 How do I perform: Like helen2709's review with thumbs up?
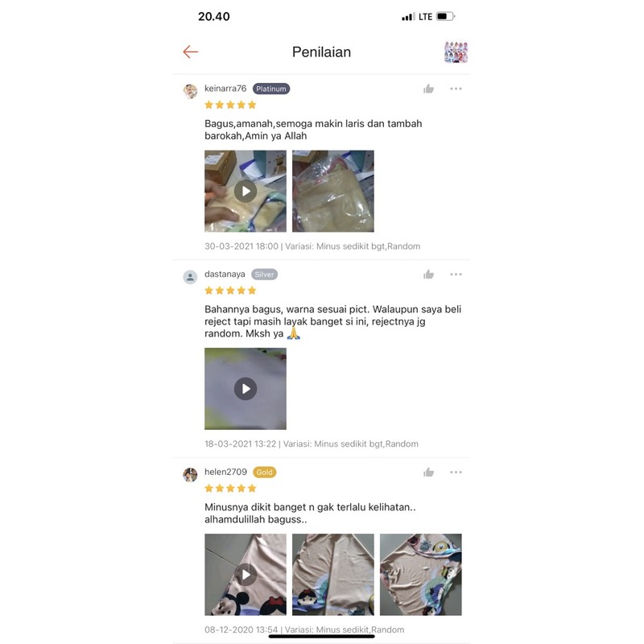coord(428,473)
